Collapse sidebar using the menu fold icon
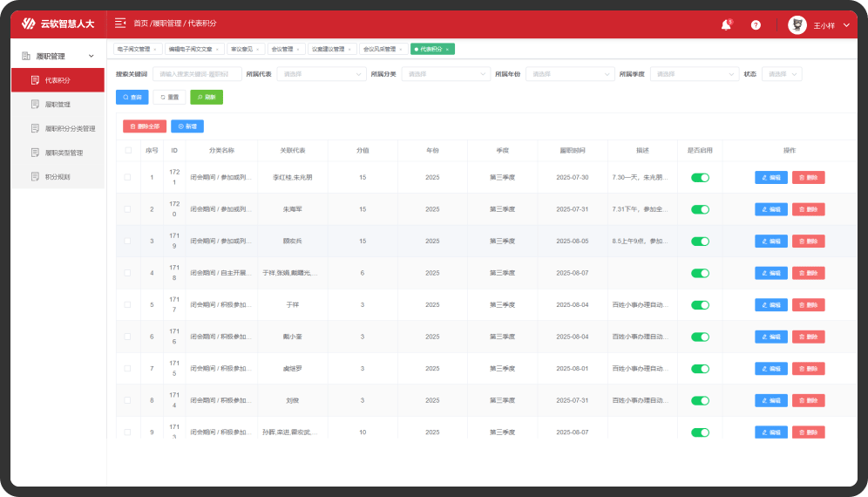 pyautogui.click(x=120, y=24)
